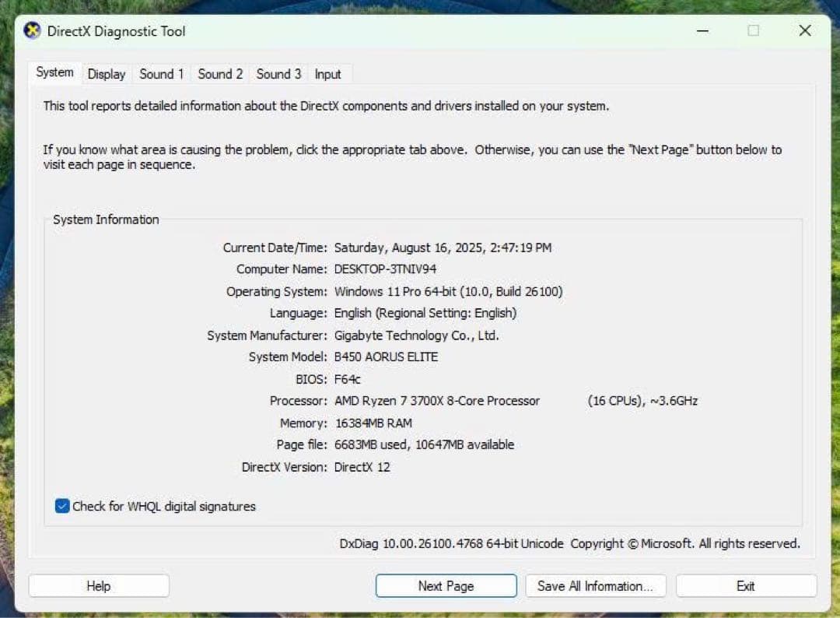Screen dimensions: 840x618
Task: Open the Input tab
Action: click(x=327, y=74)
